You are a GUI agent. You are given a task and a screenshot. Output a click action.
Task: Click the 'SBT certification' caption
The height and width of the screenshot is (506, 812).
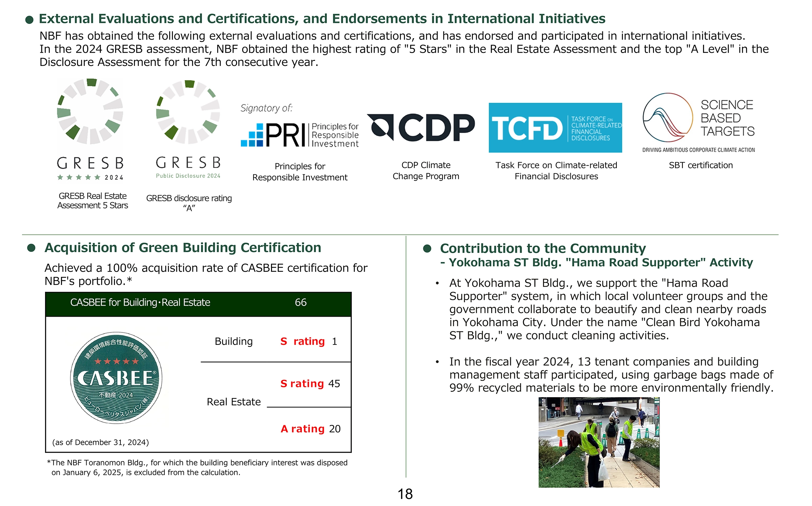tap(701, 165)
